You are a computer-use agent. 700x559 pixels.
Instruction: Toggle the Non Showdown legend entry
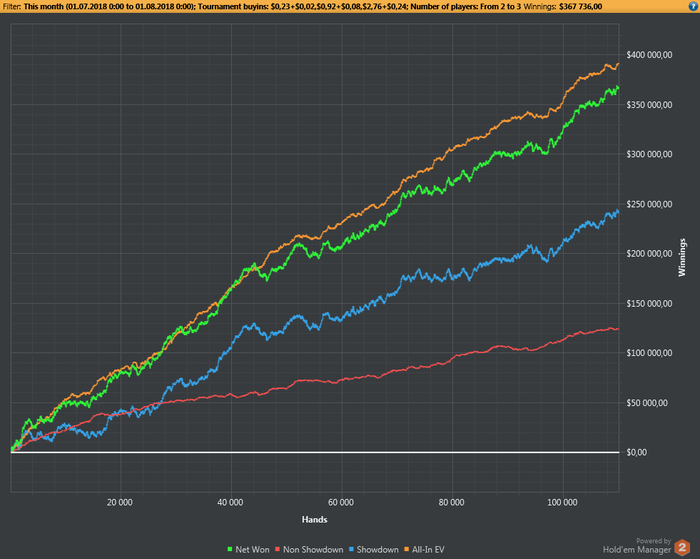click(x=309, y=550)
